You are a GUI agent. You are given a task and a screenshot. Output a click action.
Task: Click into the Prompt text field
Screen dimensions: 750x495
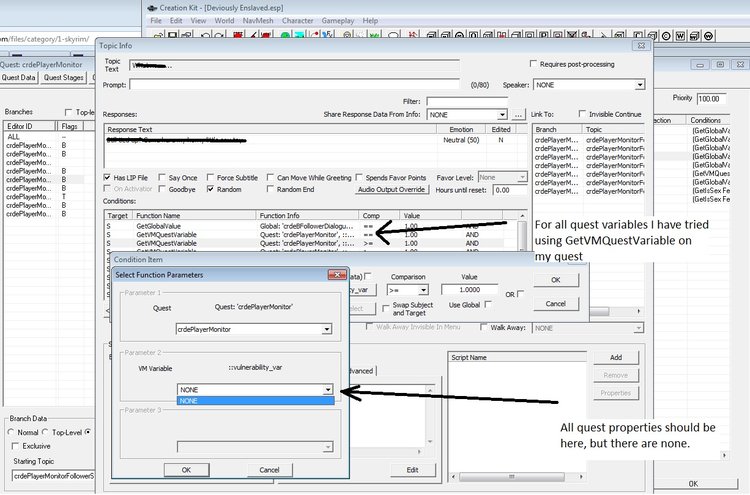click(x=294, y=85)
